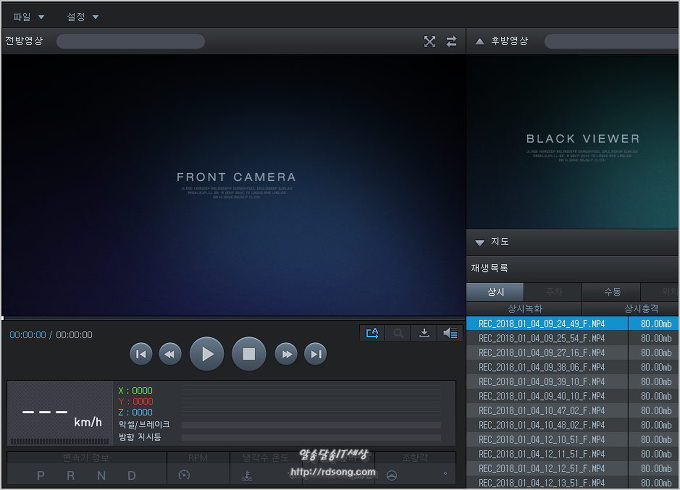Open the 설정 menu
The height and width of the screenshot is (490, 680).
click(x=81, y=17)
